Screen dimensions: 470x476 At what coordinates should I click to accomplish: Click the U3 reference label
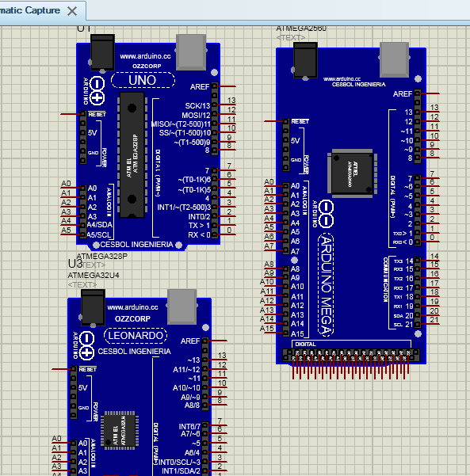click(x=75, y=264)
